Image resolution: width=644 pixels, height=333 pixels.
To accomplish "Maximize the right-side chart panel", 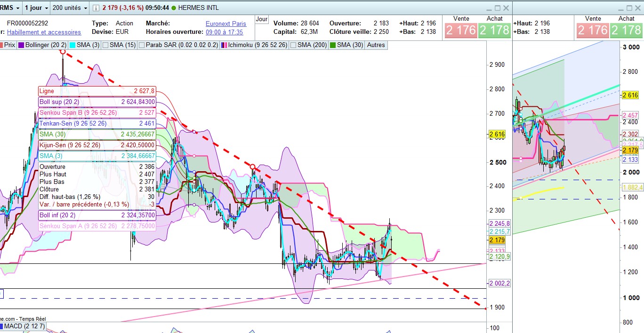I will click(630, 8).
